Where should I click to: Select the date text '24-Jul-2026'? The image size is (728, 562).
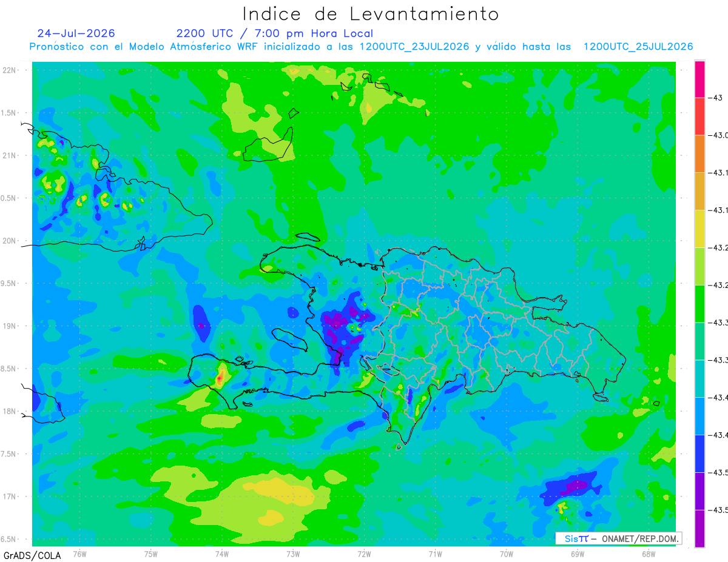coord(76,33)
